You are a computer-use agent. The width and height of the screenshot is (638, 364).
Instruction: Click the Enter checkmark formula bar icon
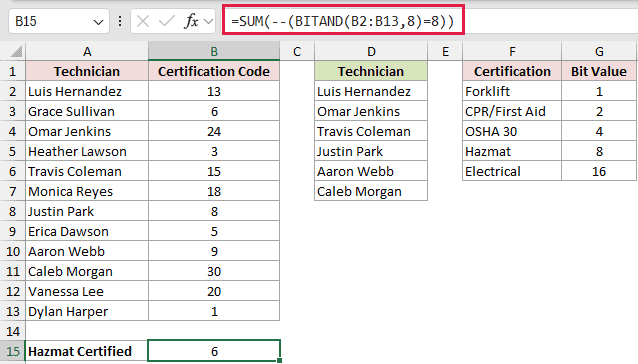coord(166,21)
